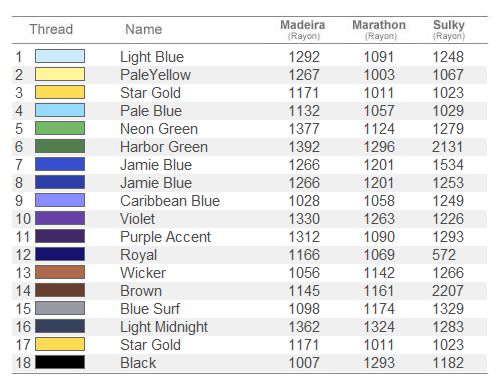The width and height of the screenshot is (500, 384).
Task: Click the Name column header
Action: (144, 29)
